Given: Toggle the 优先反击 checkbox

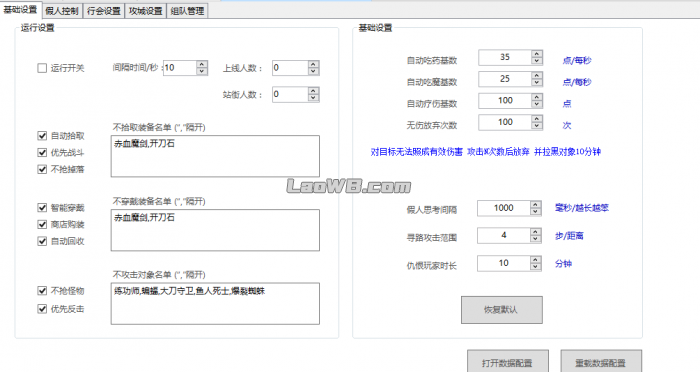Looking at the screenshot, I should (x=42, y=309).
